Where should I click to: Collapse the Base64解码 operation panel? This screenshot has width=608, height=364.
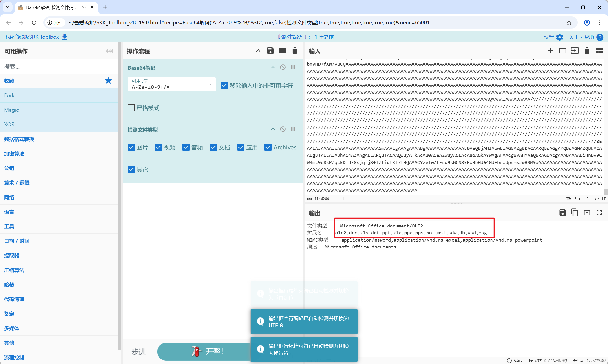[273, 67]
